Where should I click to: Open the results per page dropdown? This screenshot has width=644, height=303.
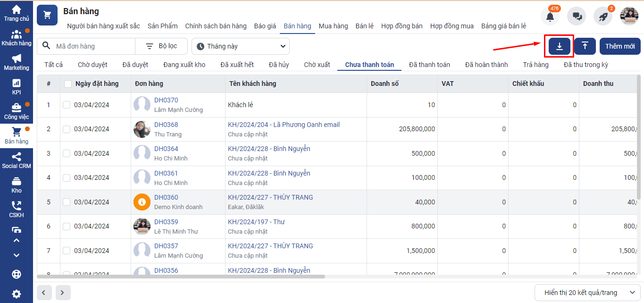(x=587, y=293)
